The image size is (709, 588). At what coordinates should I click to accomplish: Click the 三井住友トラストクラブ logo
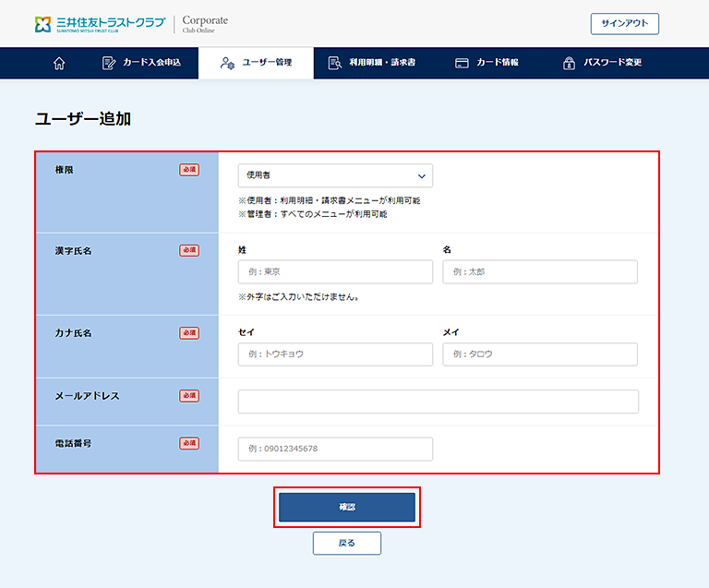click(101, 24)
